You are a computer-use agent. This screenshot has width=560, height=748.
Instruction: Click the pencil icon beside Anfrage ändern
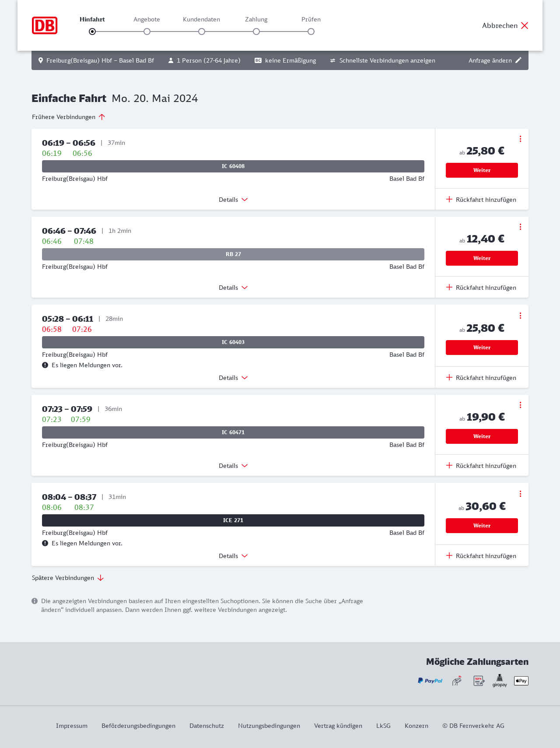[518, 60]
